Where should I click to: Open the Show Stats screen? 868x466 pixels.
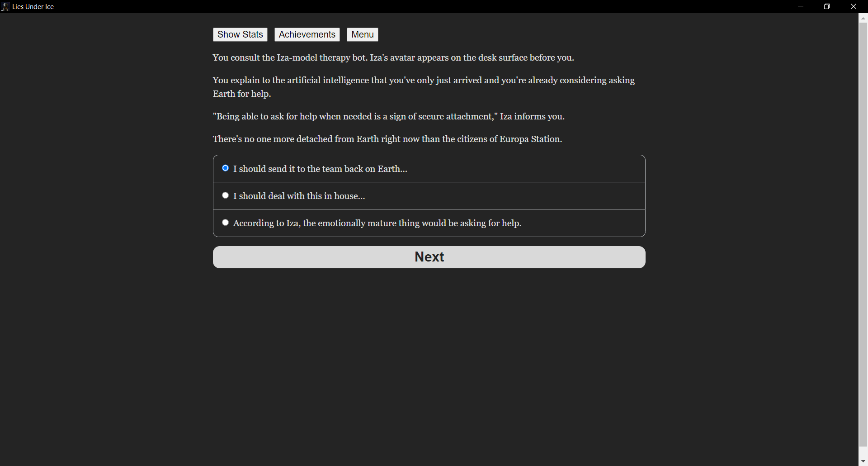tap(240, 35)
